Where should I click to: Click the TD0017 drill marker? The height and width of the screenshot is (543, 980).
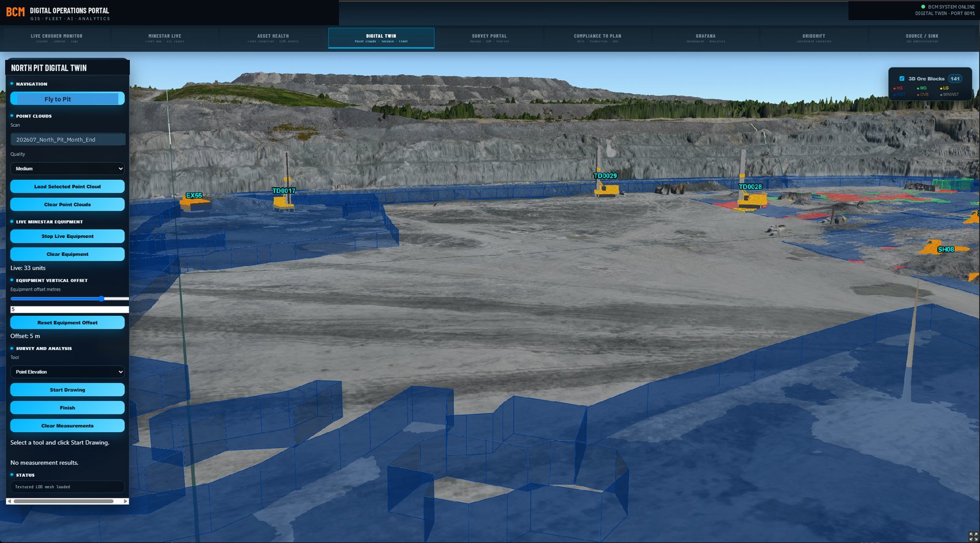284,191
